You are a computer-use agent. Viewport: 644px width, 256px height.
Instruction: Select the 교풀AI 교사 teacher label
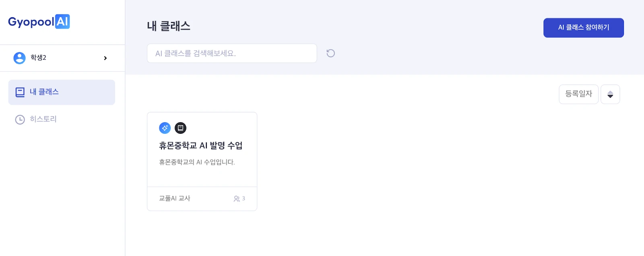tap(175, 198)
